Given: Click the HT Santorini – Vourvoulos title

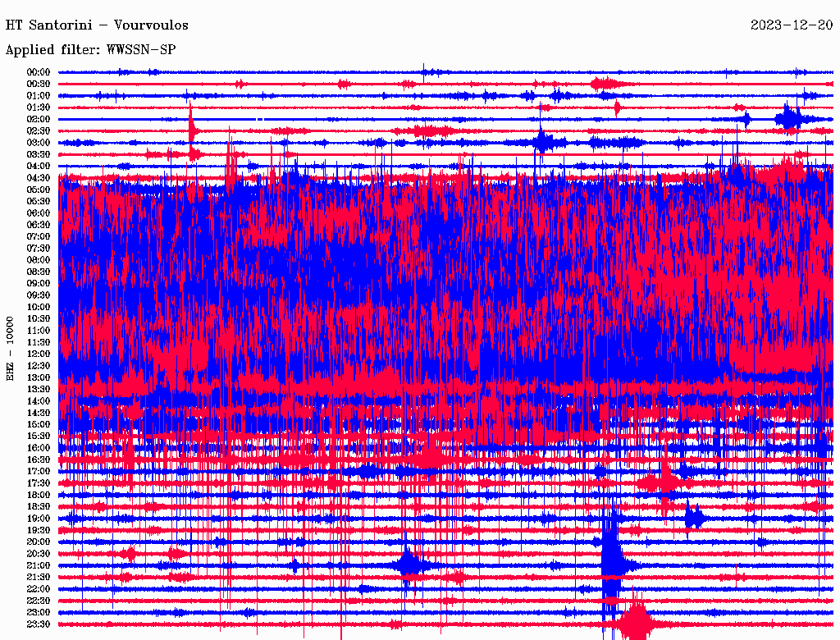Looking at the screenshot, I should (97, 25).
